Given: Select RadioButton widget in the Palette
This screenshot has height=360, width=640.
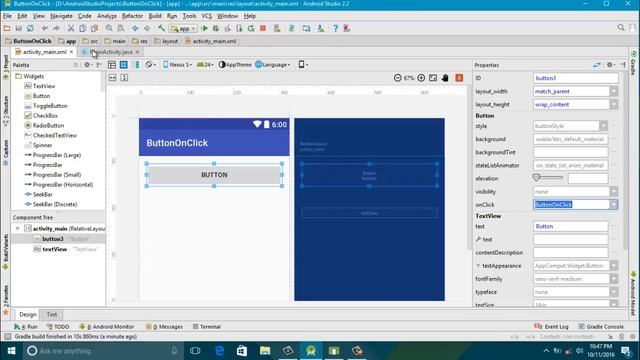Looking at the screenshot, I should 44,125.
